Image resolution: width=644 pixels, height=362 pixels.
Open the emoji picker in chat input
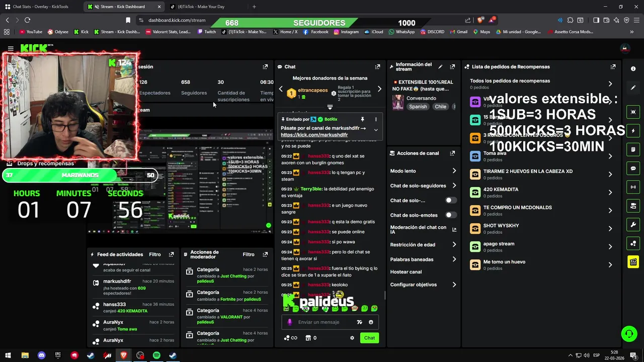tap(371, 322)
